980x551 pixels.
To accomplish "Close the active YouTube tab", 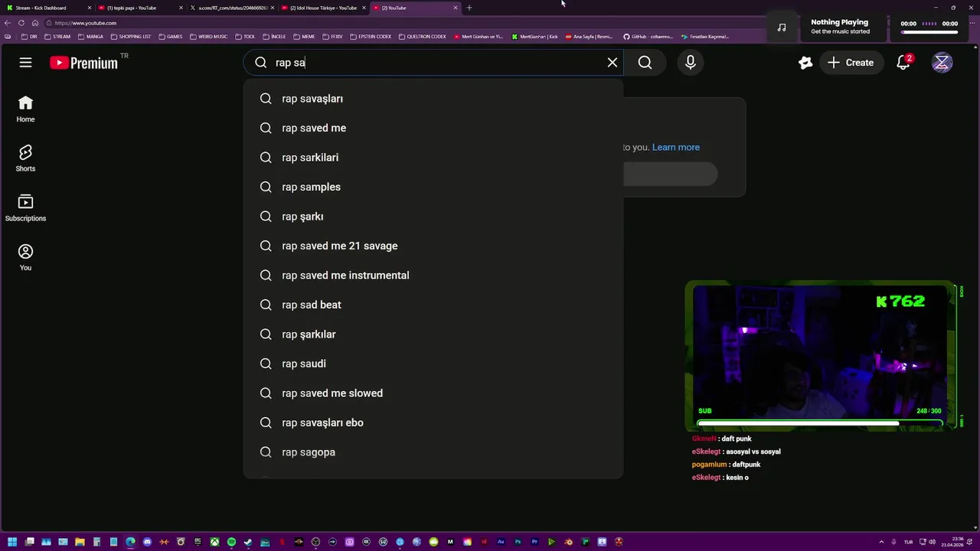I will pos(456,8).
